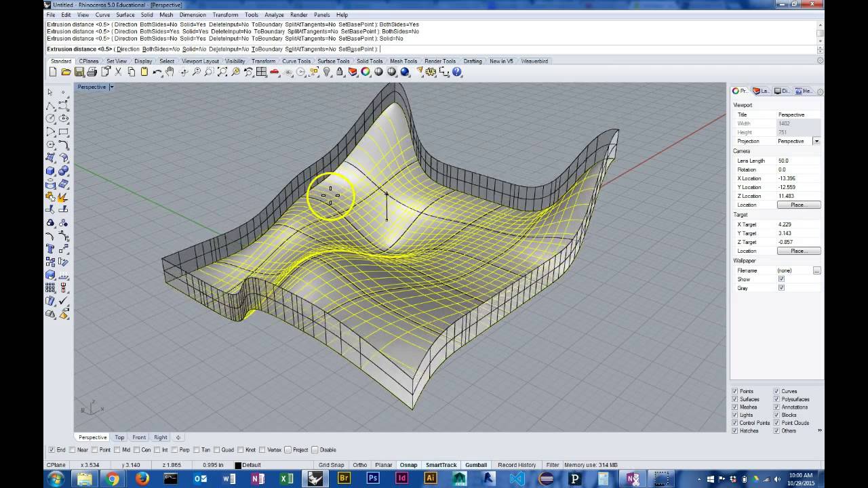This screenshot has width=868, height=488.
Task: Click the command history scrollbar
Action: (x=820, y=33)
